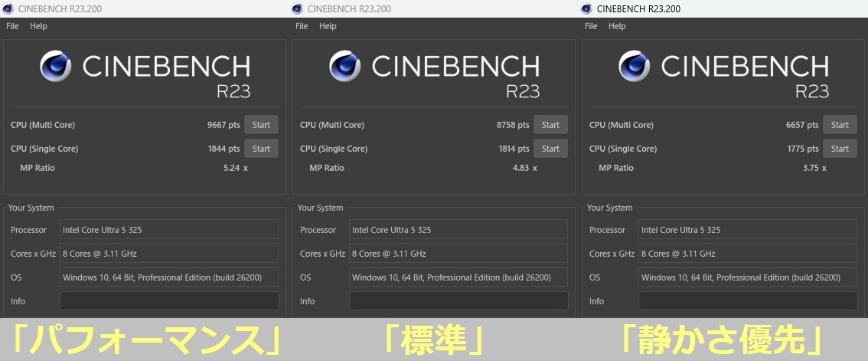Start the Multi Core test beside 8758 pts
This screenshot has height=361, width=868.
550,125
